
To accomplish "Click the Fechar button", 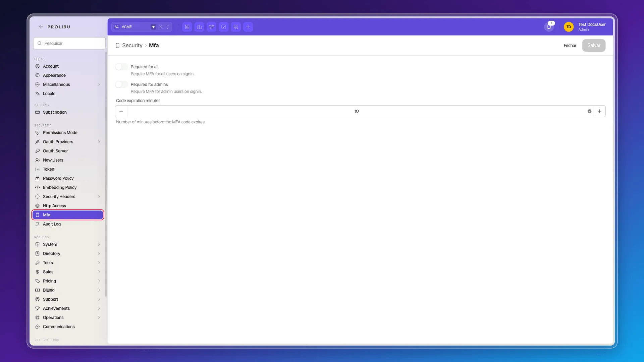I will (x=570, y=46).
